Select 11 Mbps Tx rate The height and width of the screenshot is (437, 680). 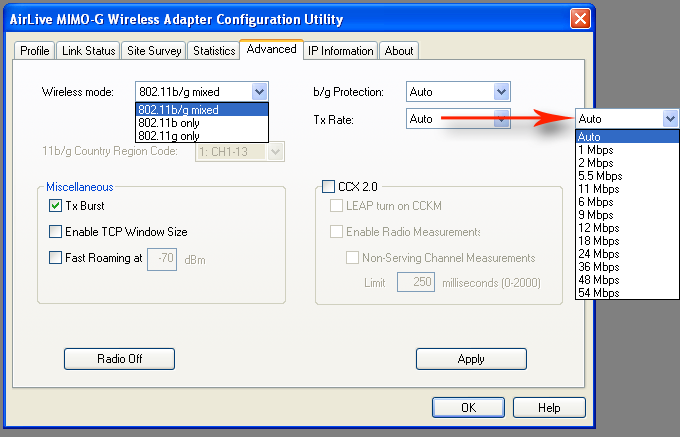pos(627,189)
